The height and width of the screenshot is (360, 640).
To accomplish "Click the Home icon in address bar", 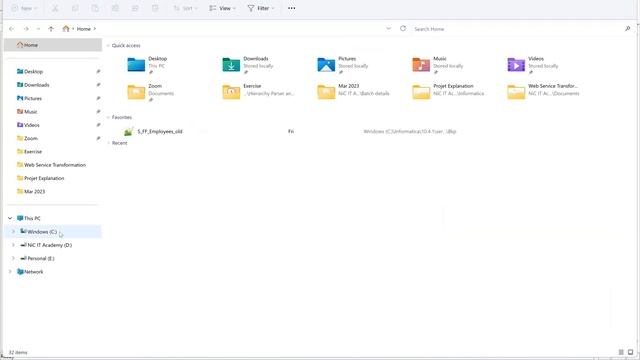I will (x=66, y=29).
